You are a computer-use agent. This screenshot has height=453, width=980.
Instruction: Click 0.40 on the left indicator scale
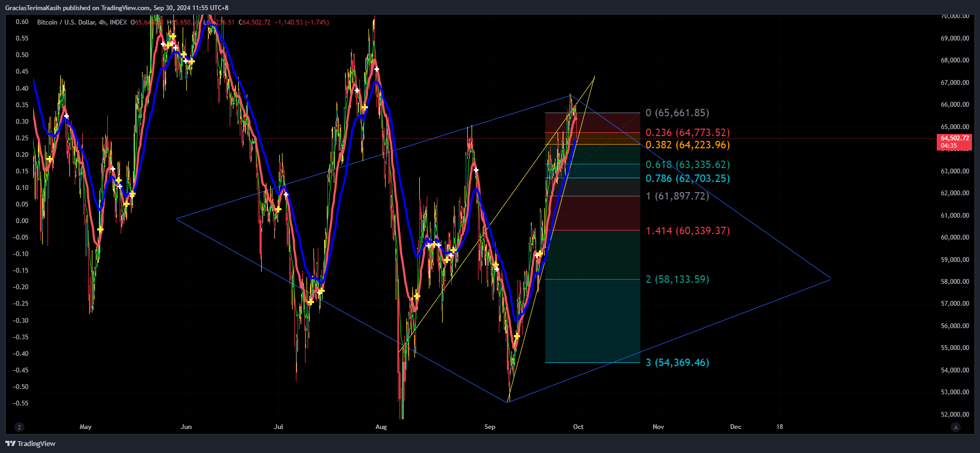click(x=22, y=89)
